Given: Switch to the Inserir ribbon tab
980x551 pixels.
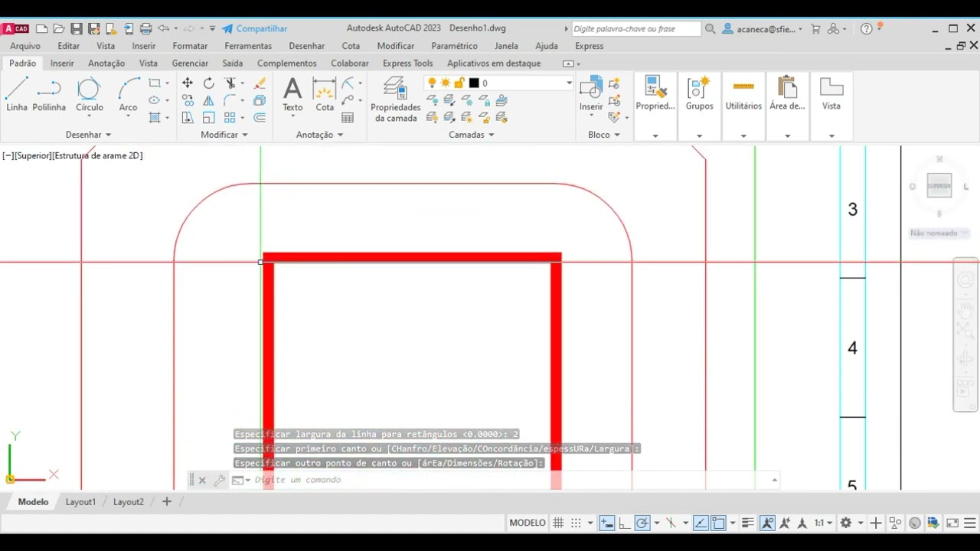Looking at the screenshot, I should pos(62,64).
